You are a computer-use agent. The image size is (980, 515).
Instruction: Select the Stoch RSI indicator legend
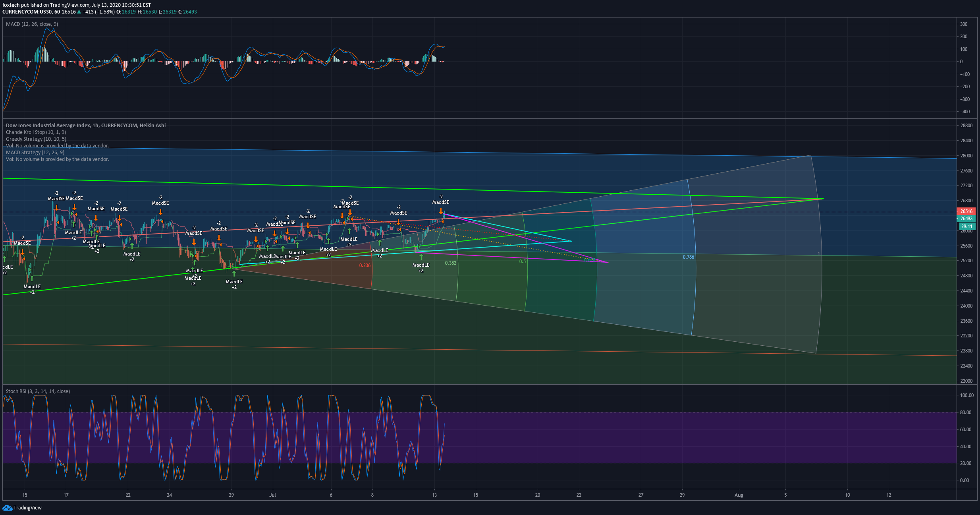[x=38, y=391]
